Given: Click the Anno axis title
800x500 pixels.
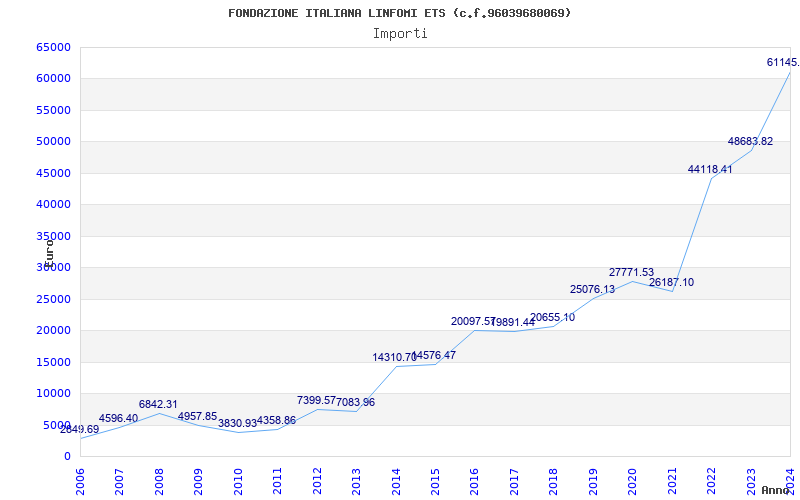Looking at the screenshot, I should click(x=776, y=490).
